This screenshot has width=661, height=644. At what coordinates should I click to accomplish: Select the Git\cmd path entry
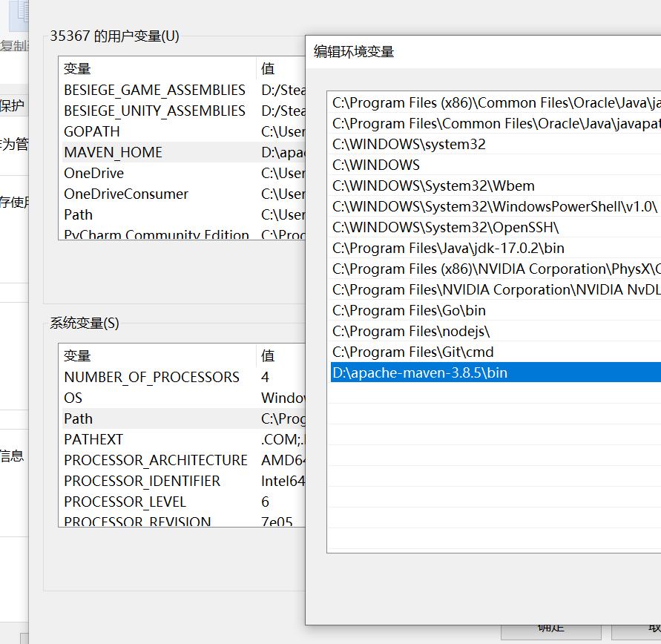click(x=412, y=352)
